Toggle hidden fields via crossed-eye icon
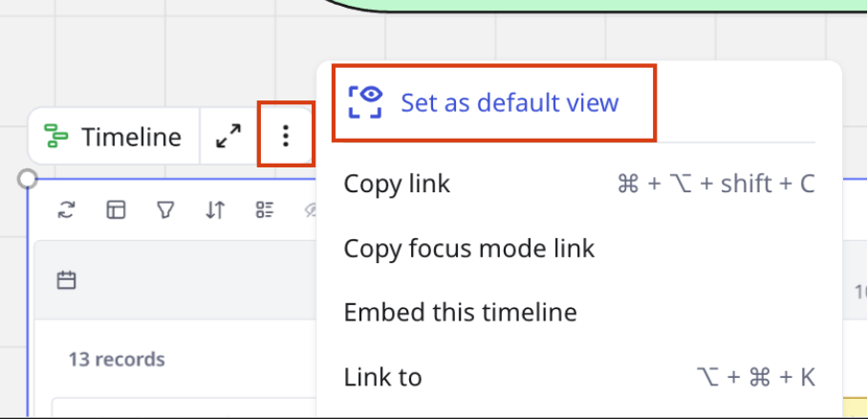 (x=311, y=210)
